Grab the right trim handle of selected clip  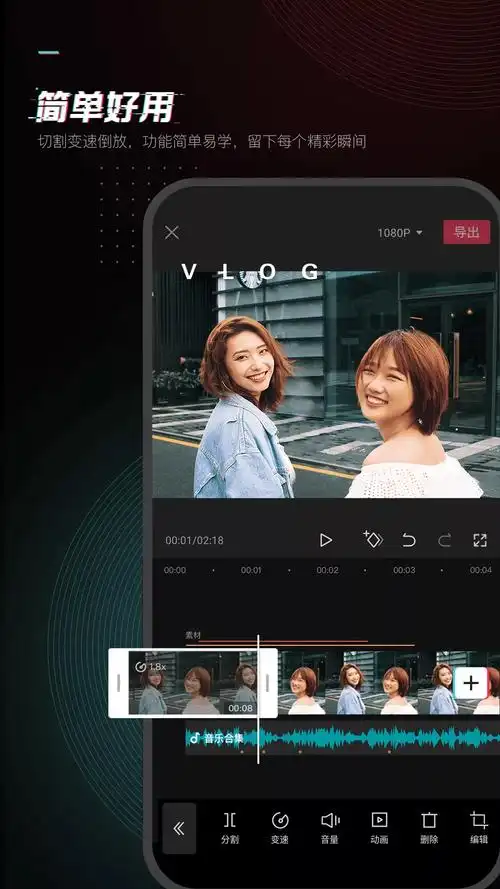point(268,683)
